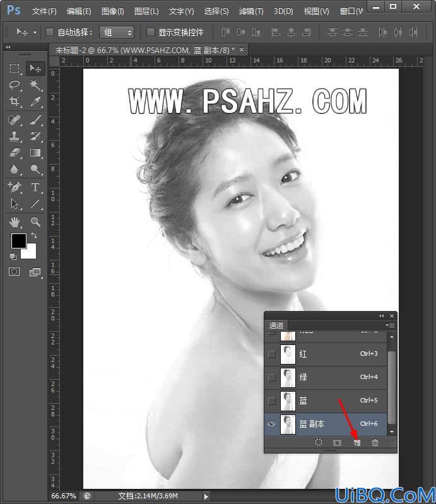
Task: Select the Blur tool
Action: click(14, 169)
